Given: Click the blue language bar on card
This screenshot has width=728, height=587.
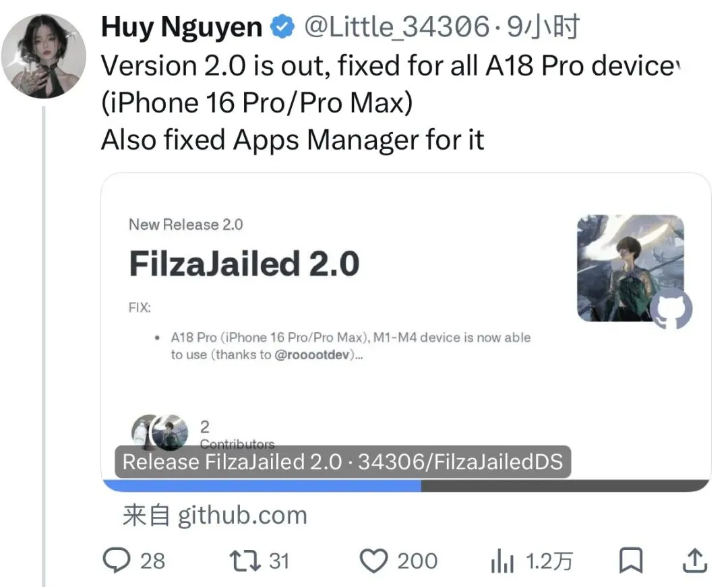Looking at the screenshot, I should point(262,485).
